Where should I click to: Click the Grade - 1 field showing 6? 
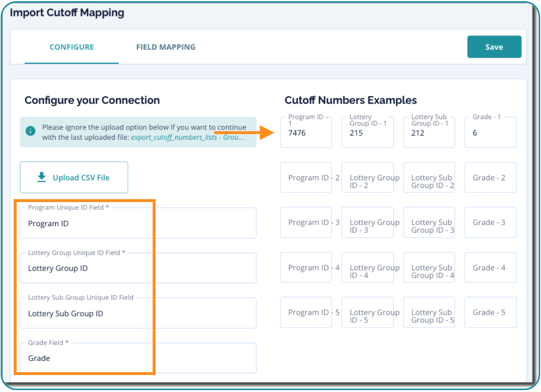coord(490,133)
